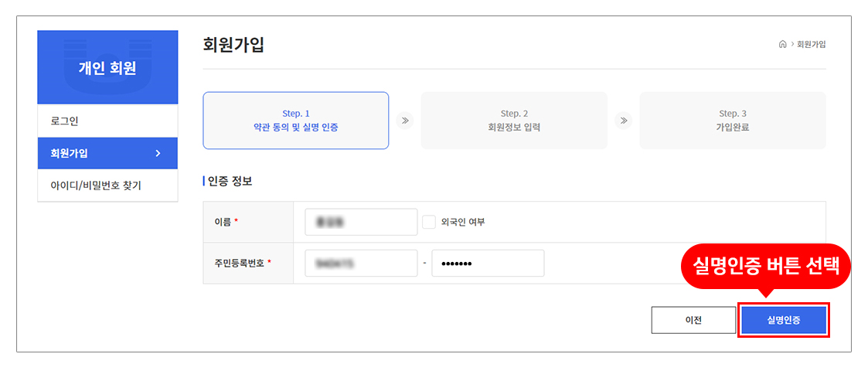Go to 아이디/비밀번호 찾기 in the sidebar
This screenshot has width=868, height=371.
coord(107,185)
